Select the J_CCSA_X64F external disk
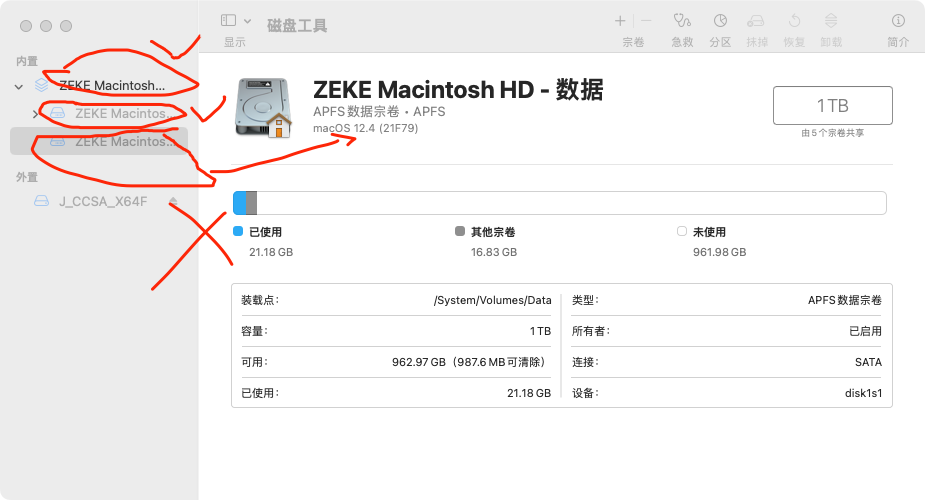Screen dimensions: 925x500 click(99, 202)
